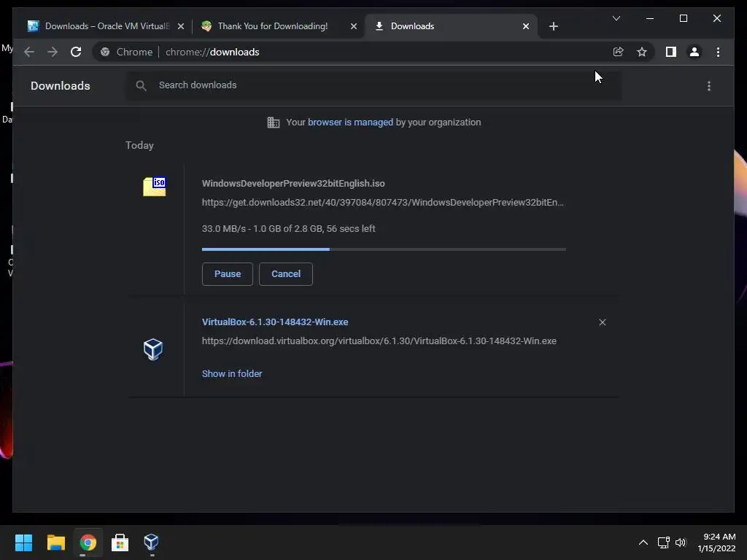
Task: Show VirtualBox installer in folder
Action: pyautogui.click(x=232, y=374)
